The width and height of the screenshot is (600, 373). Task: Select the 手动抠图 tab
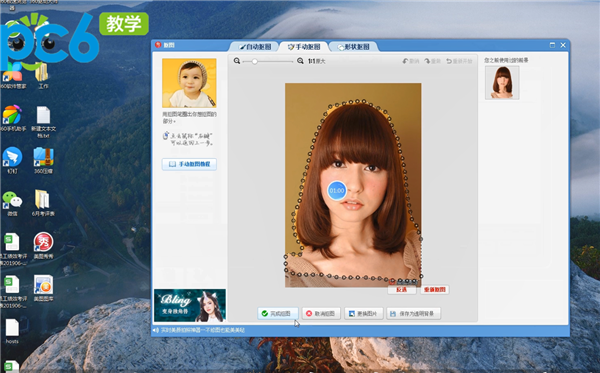click(x=304, y=47)
